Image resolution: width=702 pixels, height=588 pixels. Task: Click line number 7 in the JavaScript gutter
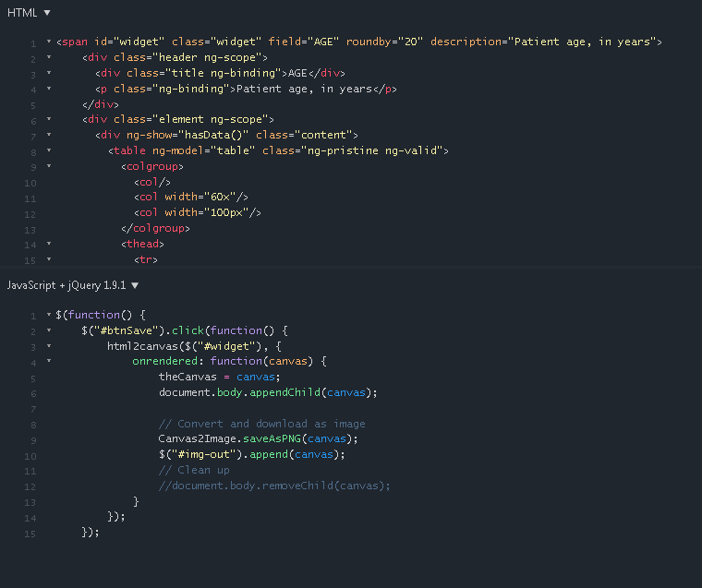coord(33,410)
